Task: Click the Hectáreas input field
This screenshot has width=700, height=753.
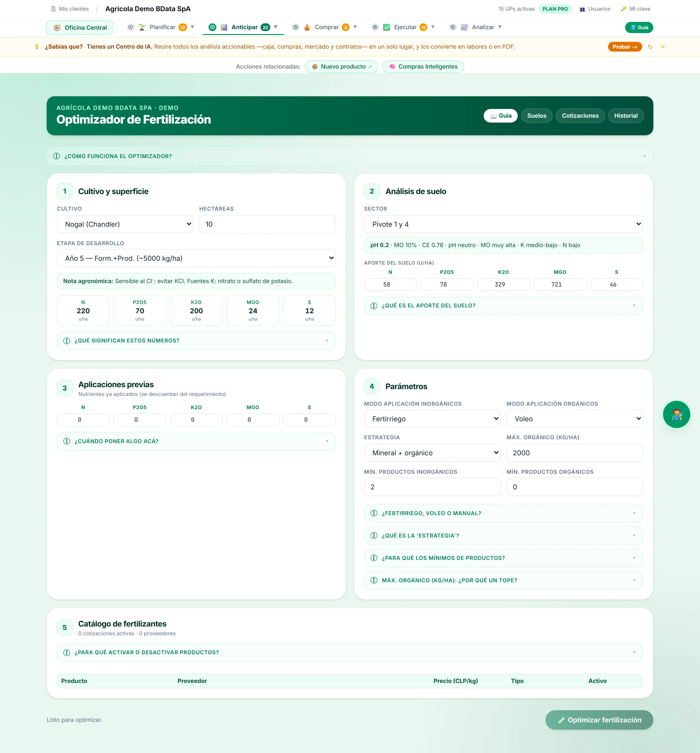Action: tap(267, 224)
